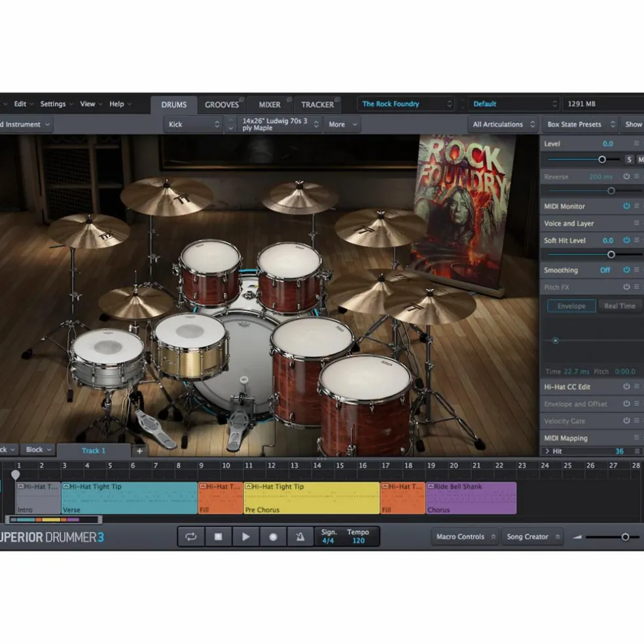Open the Edit menu
Image resolution: width=644 pixels, height=644 pixels.
pos(23,104)
